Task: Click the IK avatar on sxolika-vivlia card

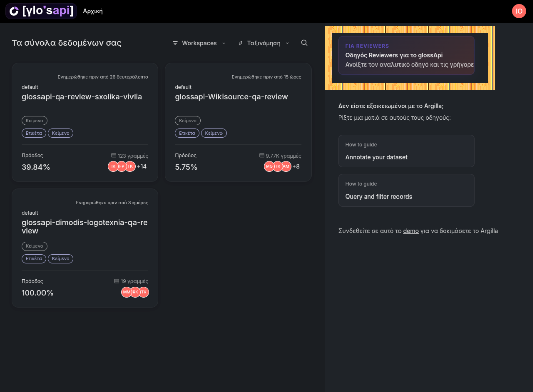Action: [x=113, y=166]
